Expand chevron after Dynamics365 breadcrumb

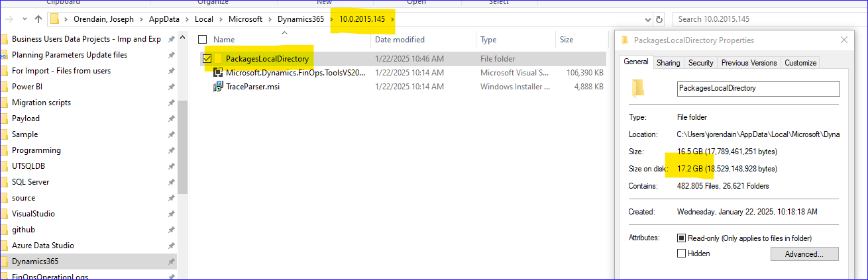point(331,19)
